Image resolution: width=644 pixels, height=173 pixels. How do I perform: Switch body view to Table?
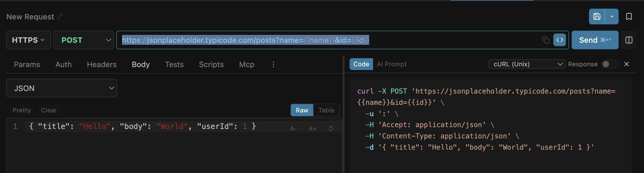tap(326, 110)
